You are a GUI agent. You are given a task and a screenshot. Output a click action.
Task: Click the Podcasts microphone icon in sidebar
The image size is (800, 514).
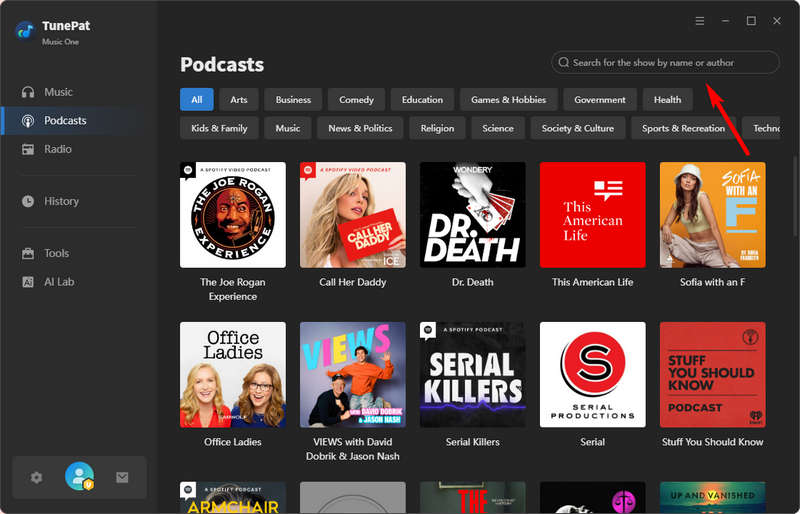pos(28,120)
